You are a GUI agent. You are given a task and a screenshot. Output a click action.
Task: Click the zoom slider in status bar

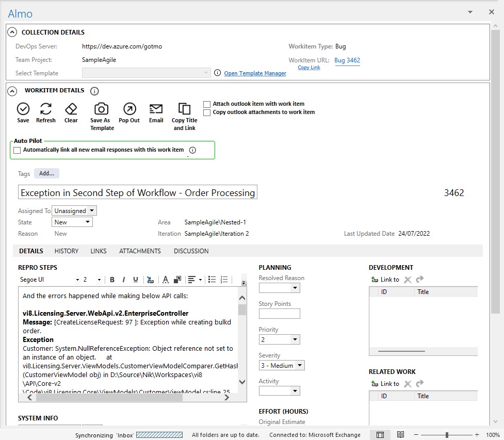click(x=447, y=435)
